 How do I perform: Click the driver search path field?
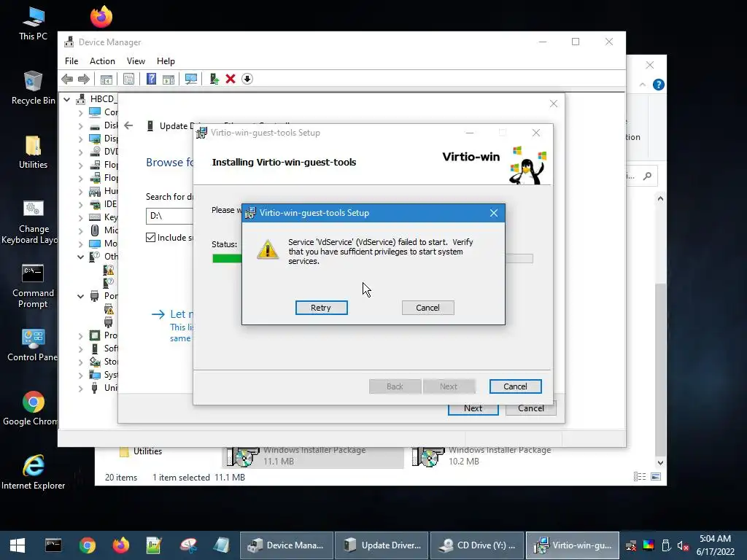point(169,216)
